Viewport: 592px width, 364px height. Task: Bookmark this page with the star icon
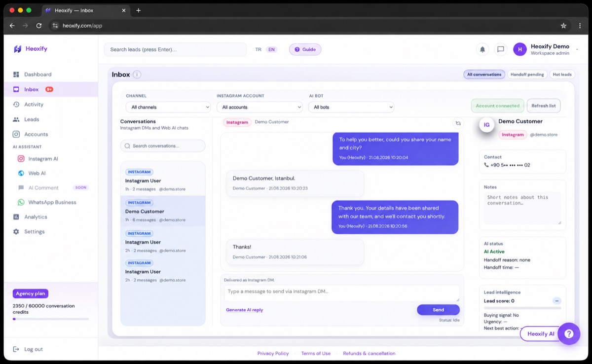point(563,26)
